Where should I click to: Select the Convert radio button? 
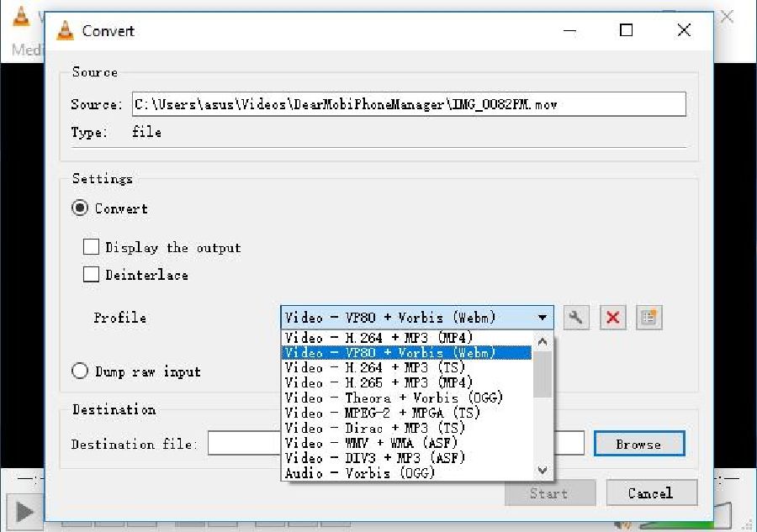coord(80,208)
